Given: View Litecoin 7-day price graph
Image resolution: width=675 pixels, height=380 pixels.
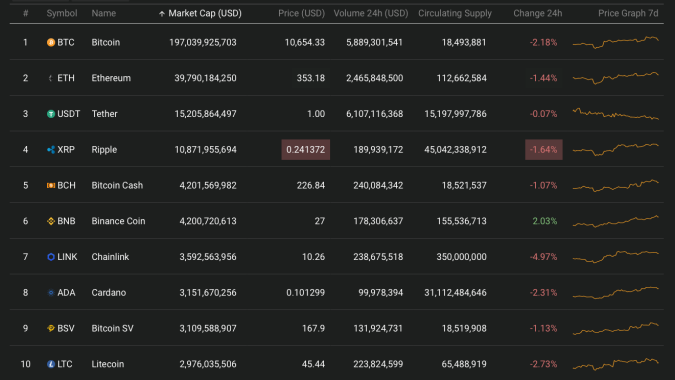Looking at the screenshot, I should pos(616,364).
